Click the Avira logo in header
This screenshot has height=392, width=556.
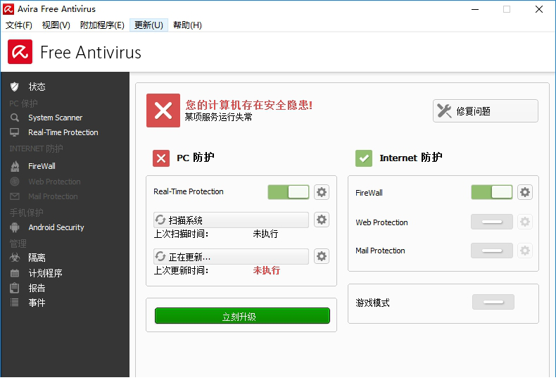coord(20,52)
